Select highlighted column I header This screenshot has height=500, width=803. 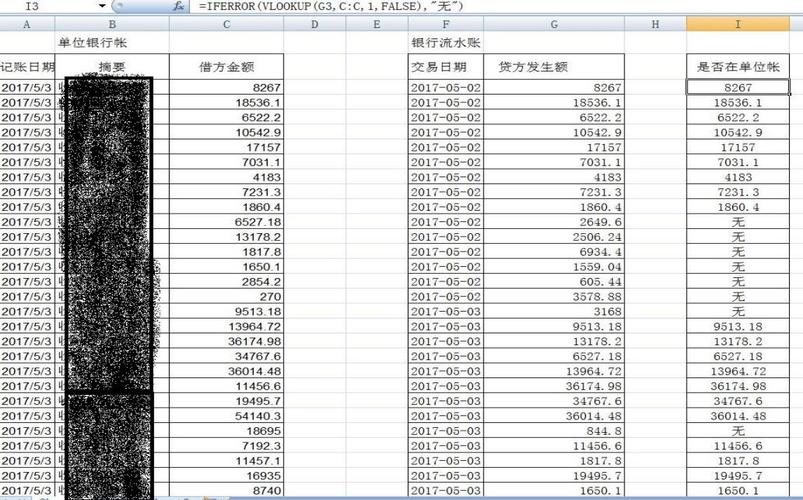click(738, 24)
